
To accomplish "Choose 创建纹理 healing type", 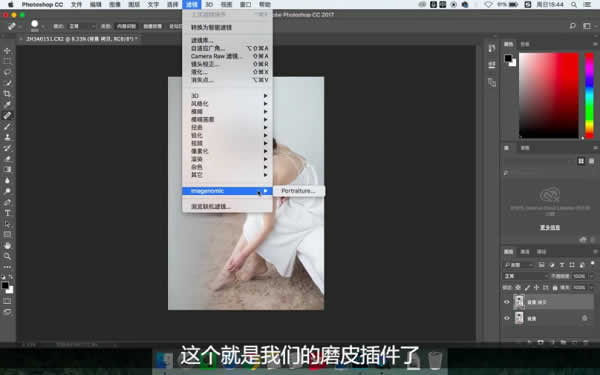I will pos(153,26).
